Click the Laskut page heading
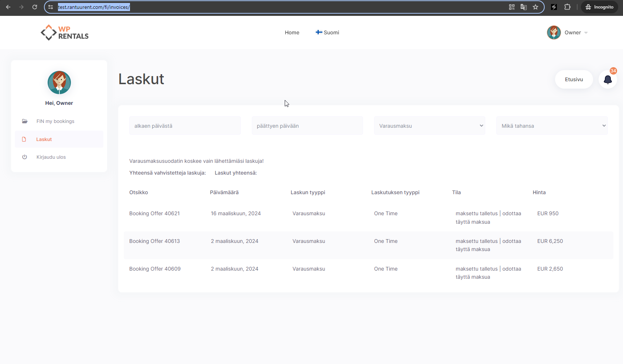 pyautogui.click(x=141, y=79)
